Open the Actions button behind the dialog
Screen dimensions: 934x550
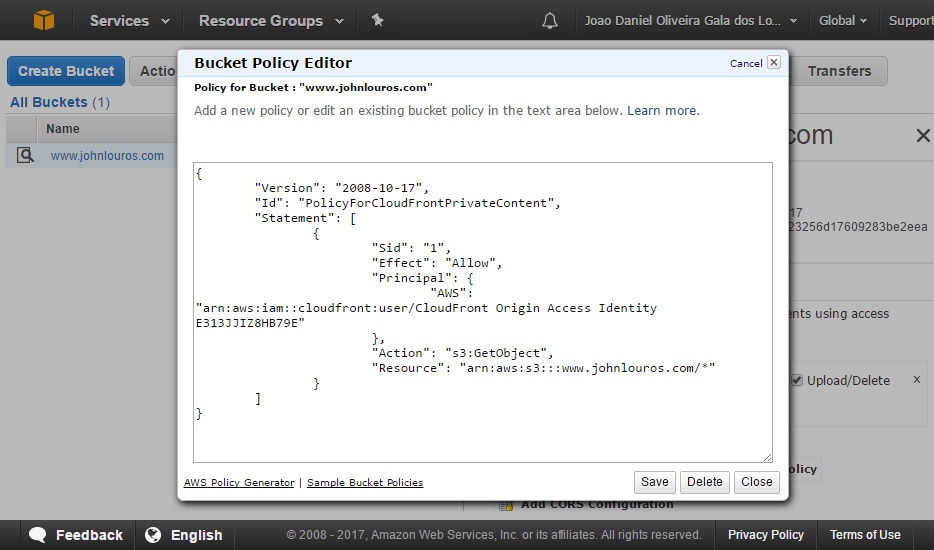pyautogui.click(x=155, y=71)
